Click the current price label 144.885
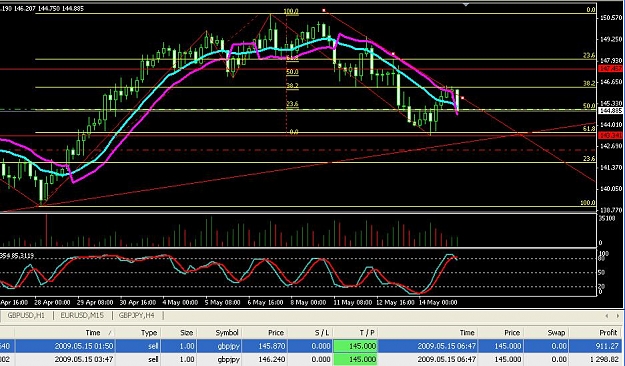The height and width of the screenshot is (366, 625). (x=611, y=110)
